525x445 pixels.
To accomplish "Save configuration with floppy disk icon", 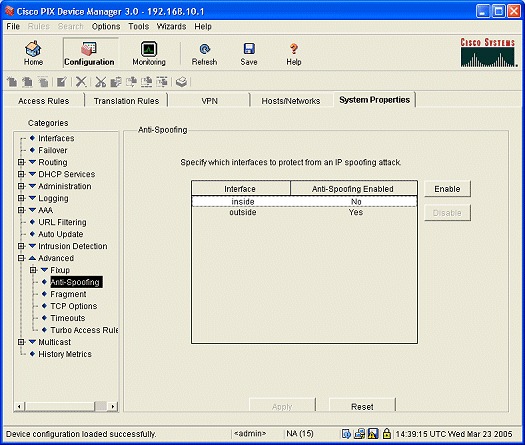I will pyautogui.click(x=249, y=53).
